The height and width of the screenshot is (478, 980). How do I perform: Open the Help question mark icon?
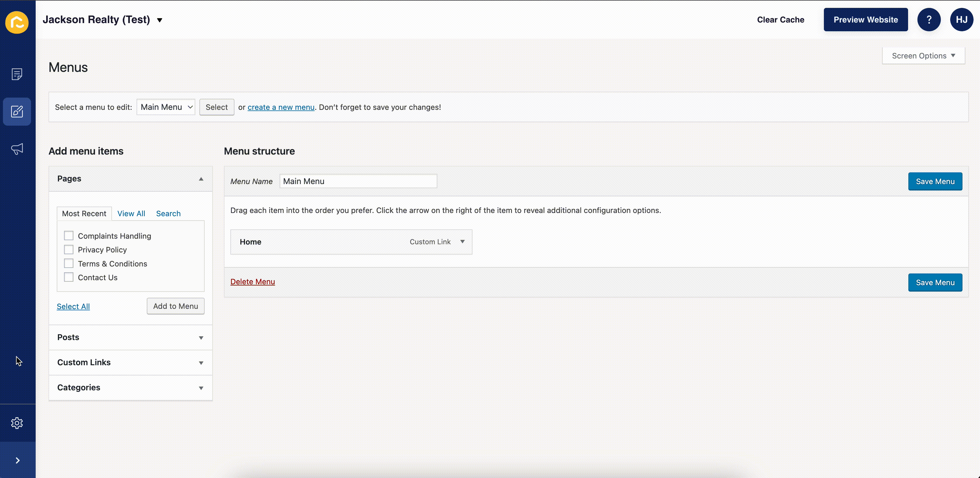tap(929, 19)
